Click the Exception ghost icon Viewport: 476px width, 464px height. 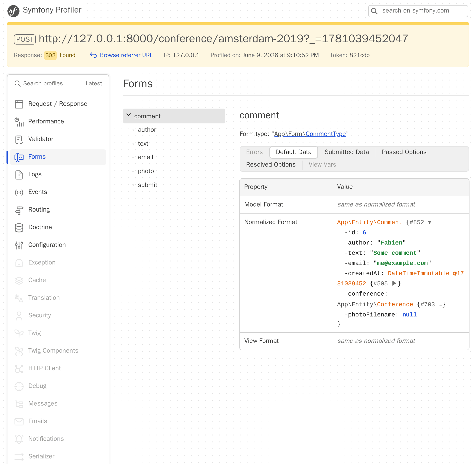19,263
